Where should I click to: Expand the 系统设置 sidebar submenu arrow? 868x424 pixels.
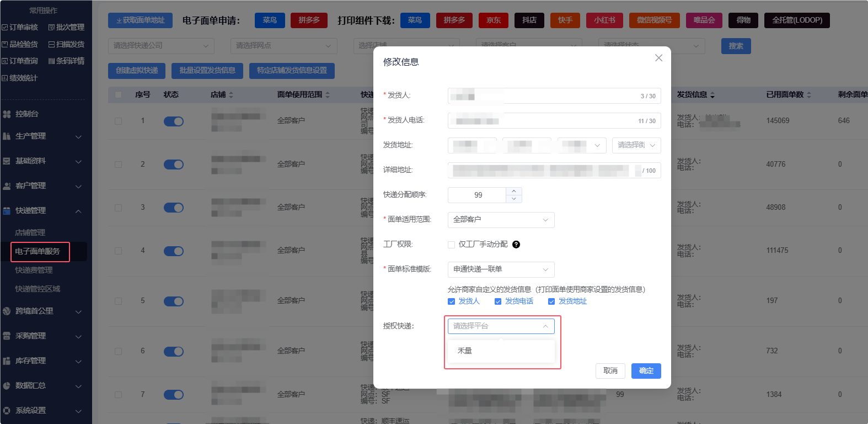pos(78,411)
